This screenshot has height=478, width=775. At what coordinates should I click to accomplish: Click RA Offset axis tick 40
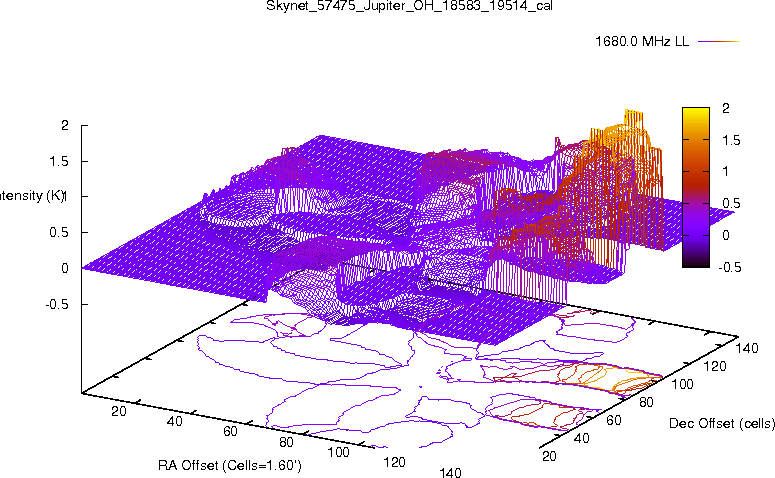click(x=174, y=421)
